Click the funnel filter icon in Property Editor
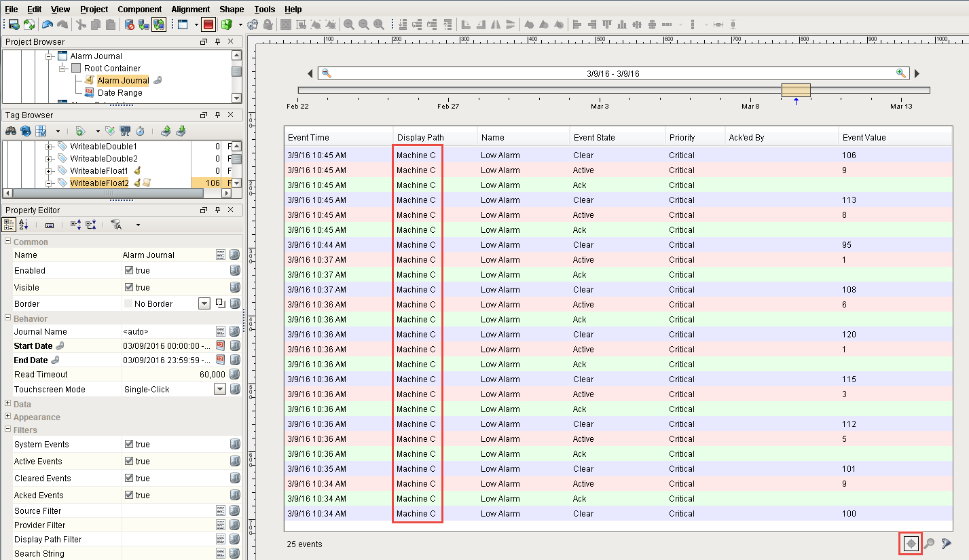 [117, 225]
